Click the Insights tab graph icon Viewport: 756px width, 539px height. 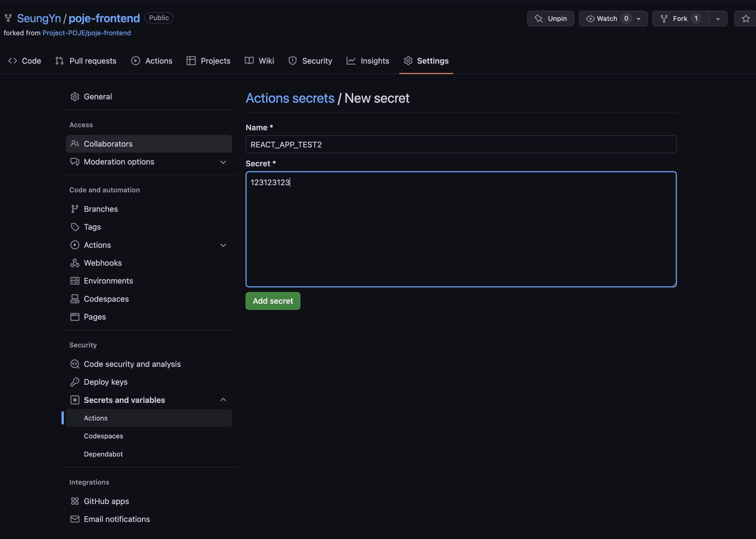351,61
